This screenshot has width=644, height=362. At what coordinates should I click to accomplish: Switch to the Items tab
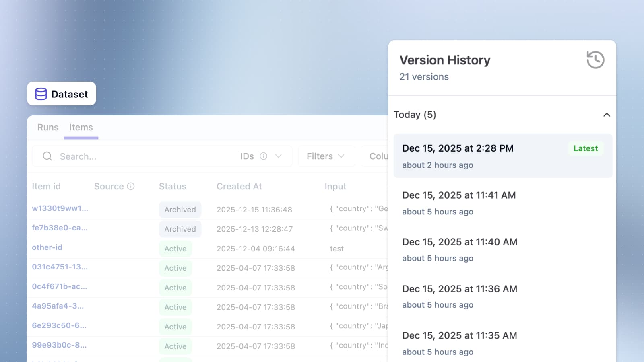[x=81, y=127]
